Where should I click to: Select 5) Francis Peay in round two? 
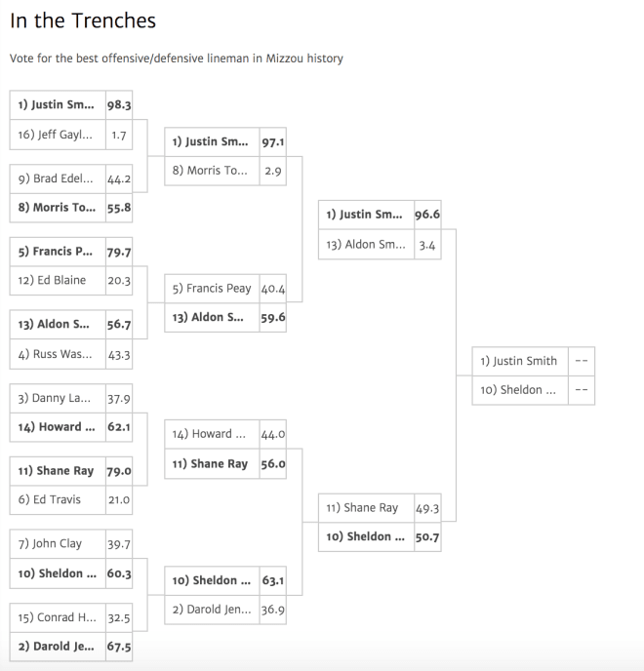[x=225, y=289]
